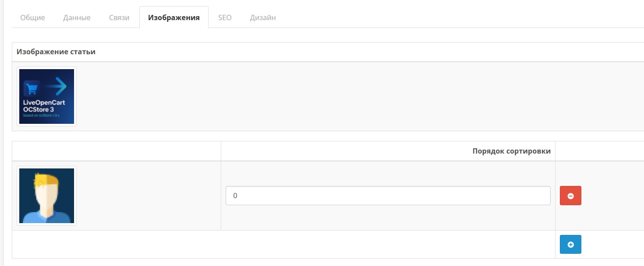Go to the SEO tab

pos(225,17)
